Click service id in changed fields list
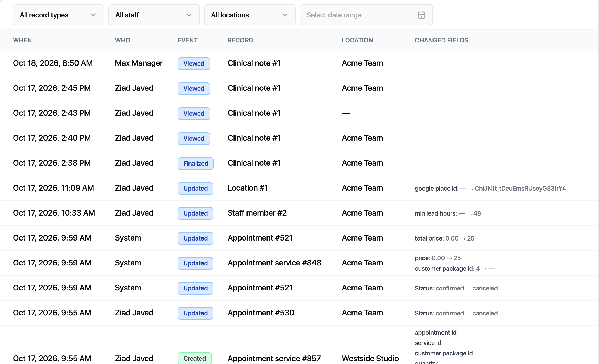This screenshot has height=364, width=599. click(428, 343)
